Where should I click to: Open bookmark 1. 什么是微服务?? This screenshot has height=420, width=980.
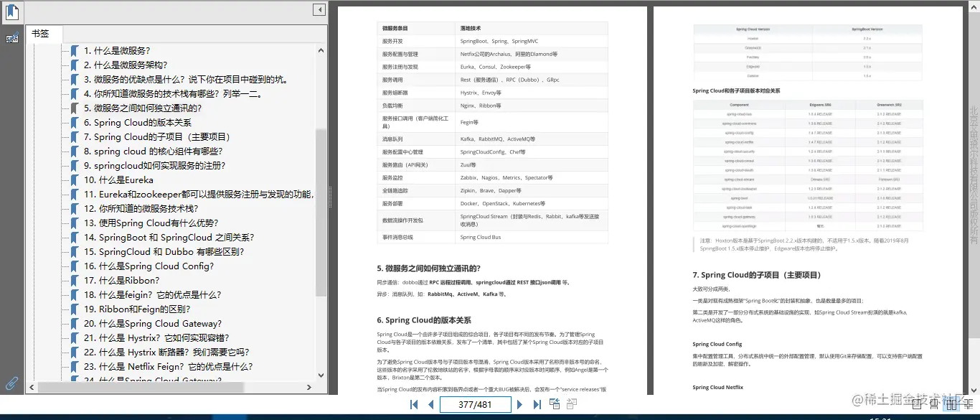click(x=117, y=51)
